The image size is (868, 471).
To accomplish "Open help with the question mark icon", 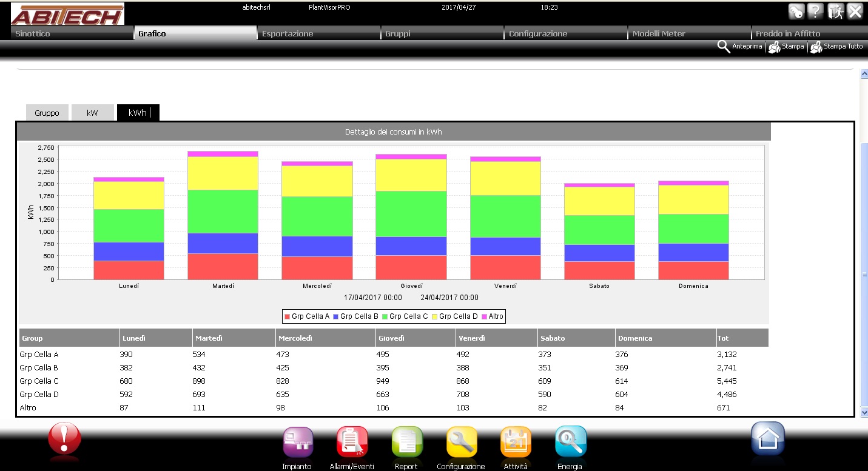I will [x=816, y=12].
